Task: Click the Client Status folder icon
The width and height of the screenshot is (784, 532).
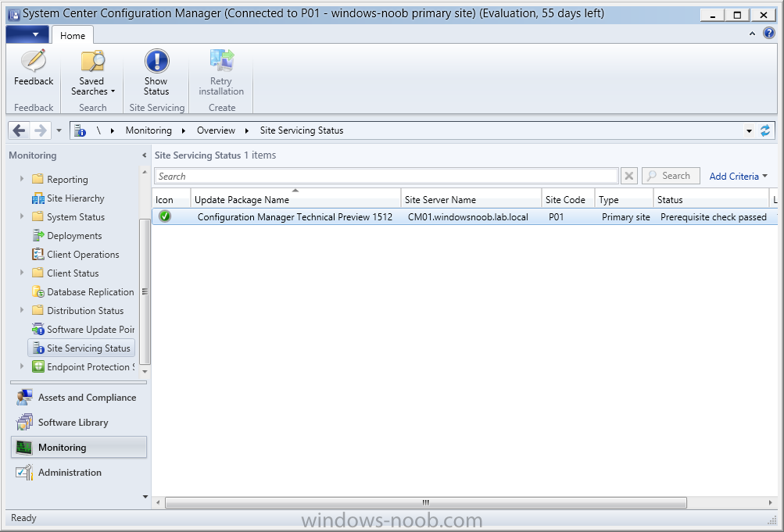Action: [x=38, y=273]
